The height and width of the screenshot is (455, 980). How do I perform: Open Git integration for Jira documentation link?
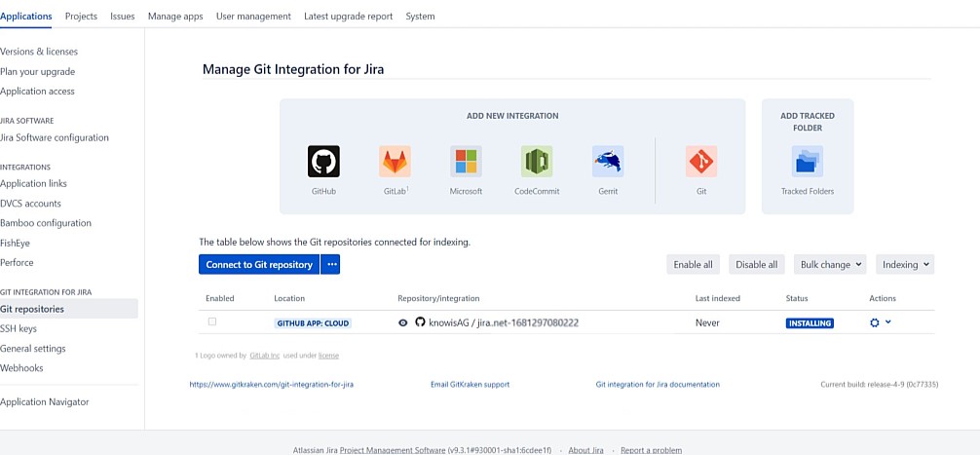tap(658, 385)
